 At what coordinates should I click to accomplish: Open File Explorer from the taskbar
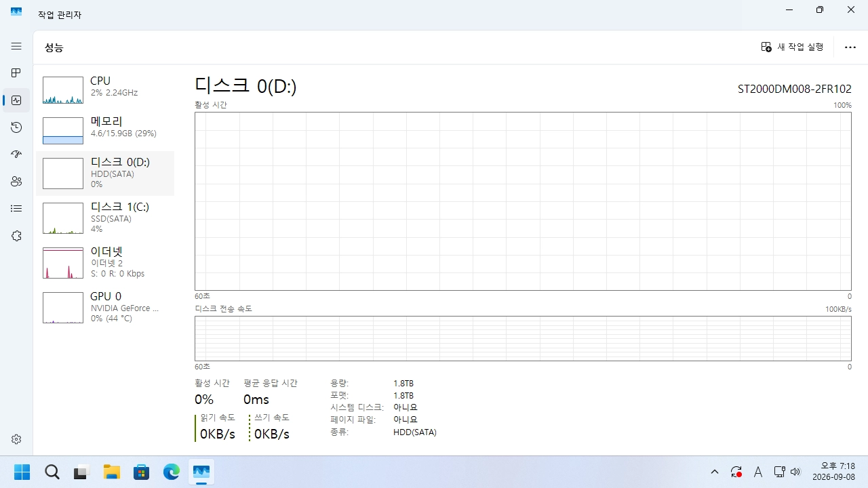(111, 472)
